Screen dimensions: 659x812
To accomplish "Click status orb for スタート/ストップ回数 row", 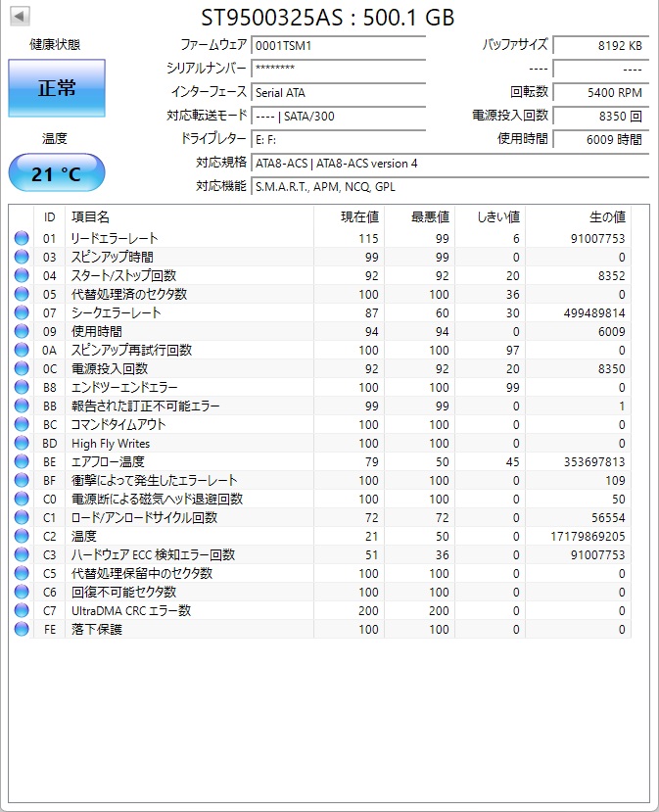I will coord(22,275).
